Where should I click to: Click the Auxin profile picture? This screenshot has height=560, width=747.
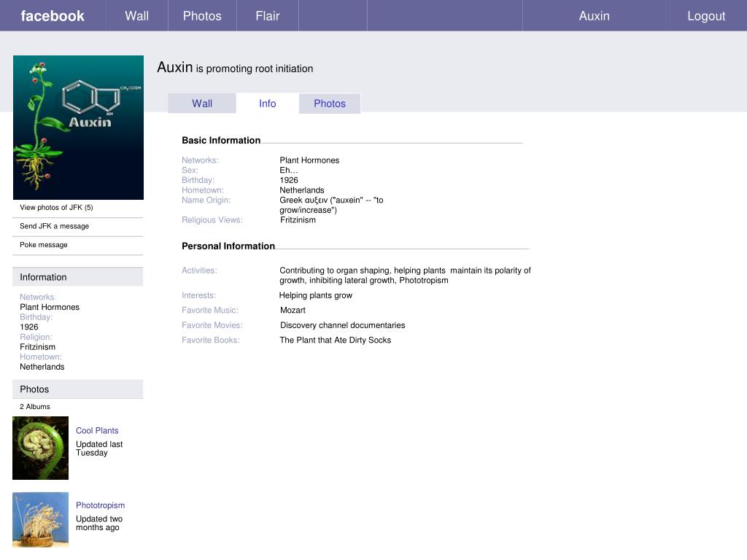(78, 128)
